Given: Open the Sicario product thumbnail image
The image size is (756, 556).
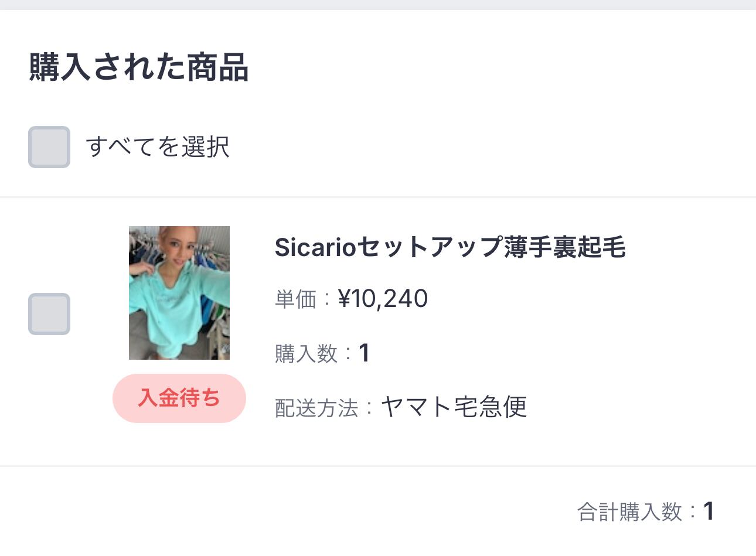Looking at the screenshot, I should 179,292.
